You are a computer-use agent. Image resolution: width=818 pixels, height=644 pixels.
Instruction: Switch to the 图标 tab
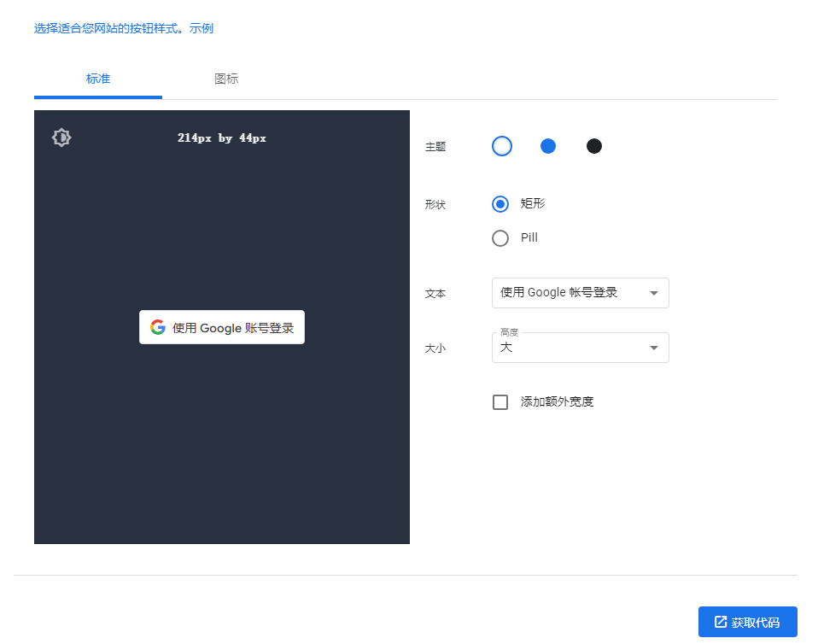pyautogui.click(x=226, y=79)
